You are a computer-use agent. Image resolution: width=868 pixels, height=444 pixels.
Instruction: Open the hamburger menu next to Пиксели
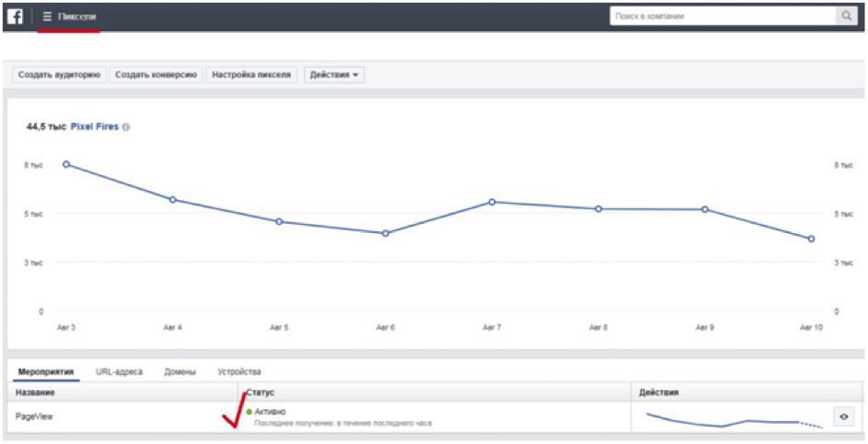click(x=47, y=17)
